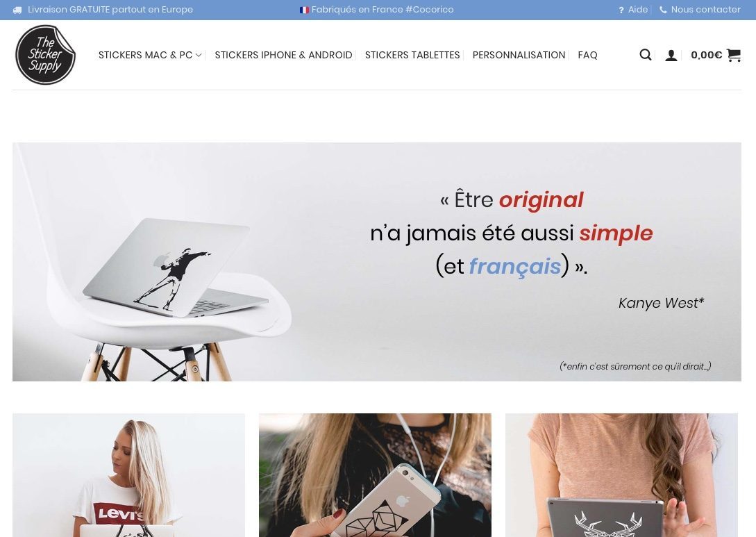
Task: Go to Stickers Tablettes
Action: (412, 55)
